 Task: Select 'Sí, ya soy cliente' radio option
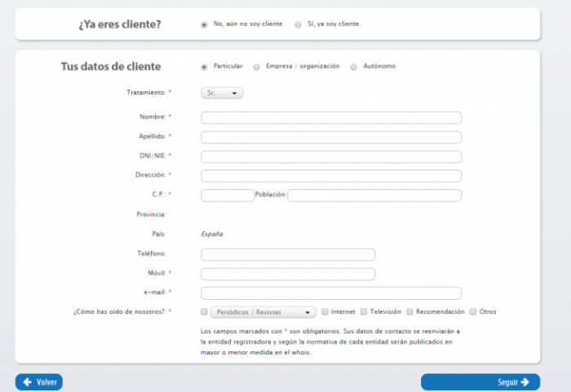(298, 24)
